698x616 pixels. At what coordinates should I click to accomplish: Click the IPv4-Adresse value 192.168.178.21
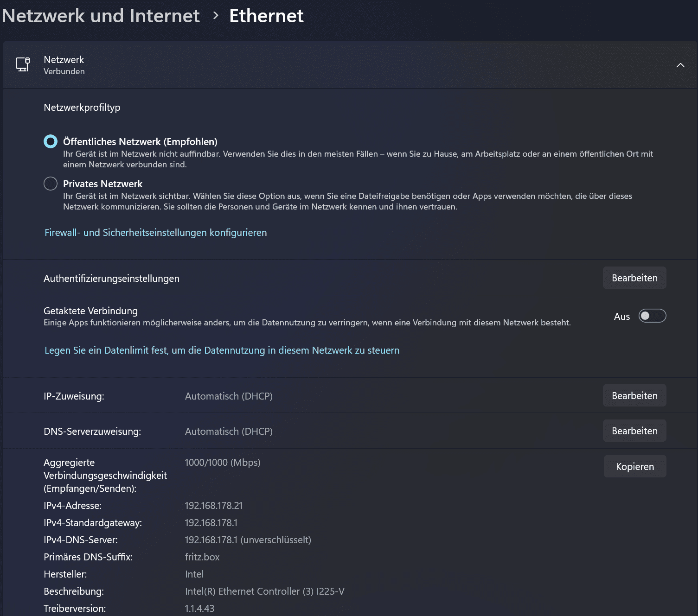coord(213,506)
